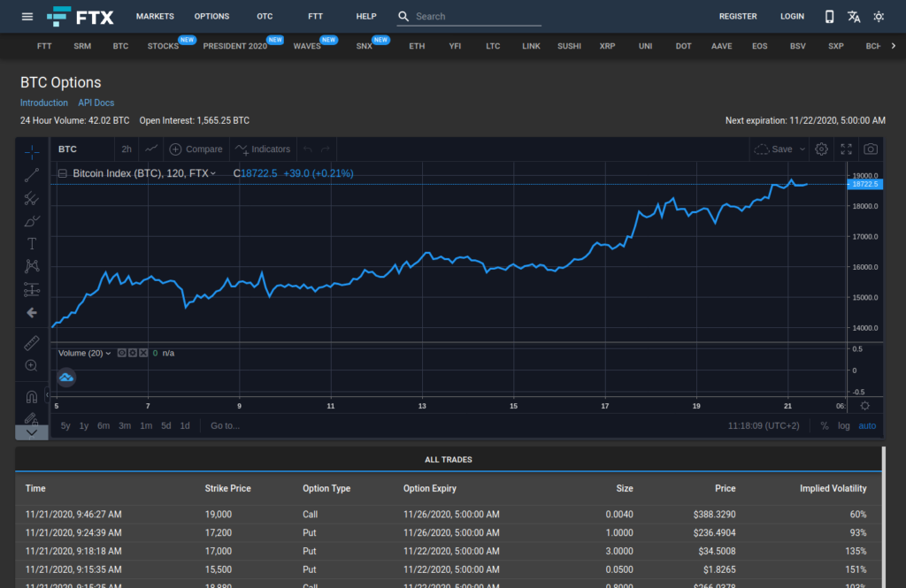Image resolution: width=906 pixels, height=588 pixels.
Task: Open Bitcoin Index series dropdown arrow
Action: point(213,173)
